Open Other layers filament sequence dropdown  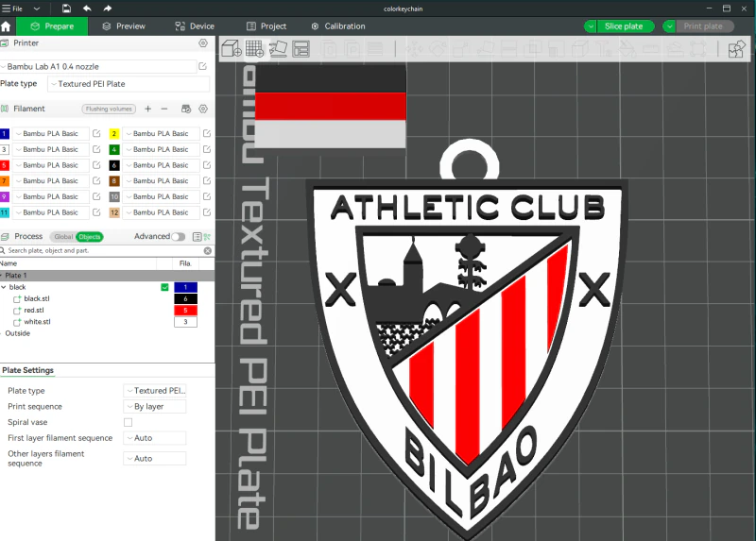pos(155,459)
